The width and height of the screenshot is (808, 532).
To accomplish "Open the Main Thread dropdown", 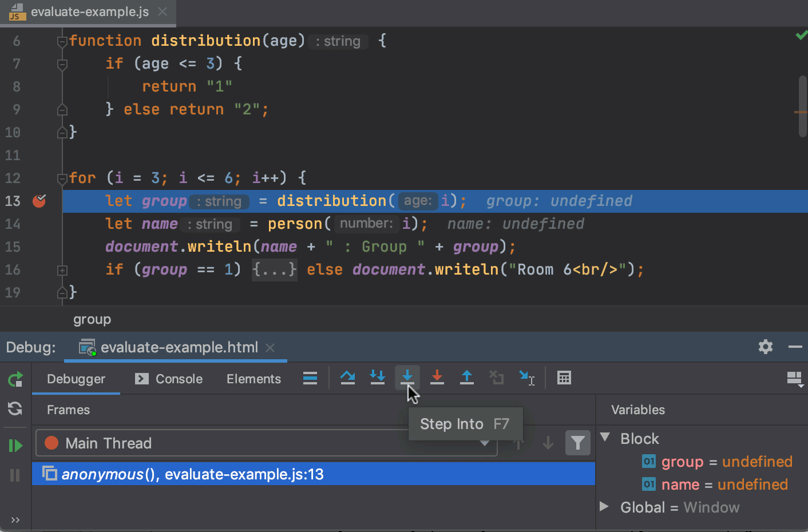I will (x=266, y=443).
